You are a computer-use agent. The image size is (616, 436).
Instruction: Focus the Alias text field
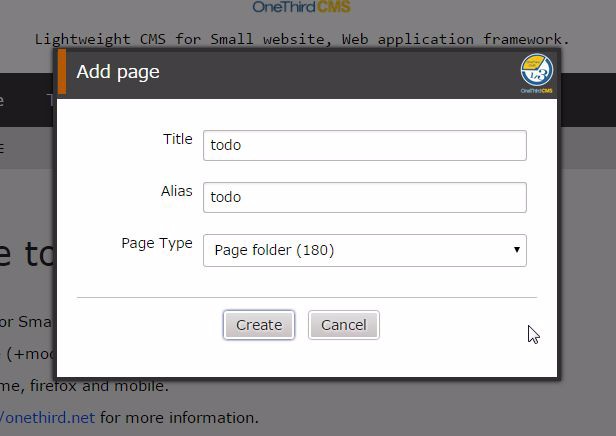(x=364, y=197)
